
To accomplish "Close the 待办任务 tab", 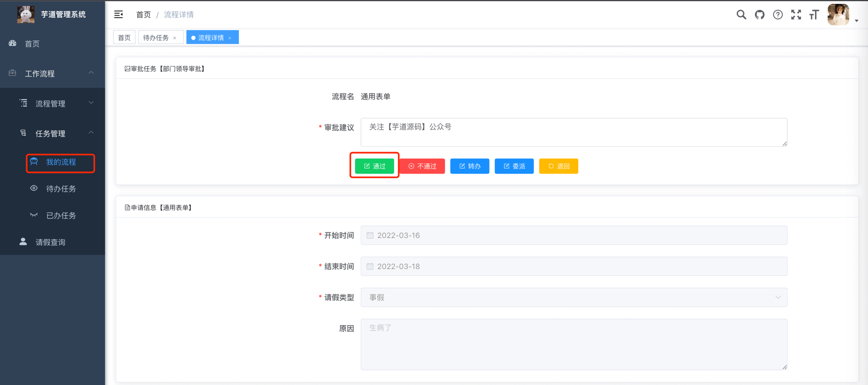I will point(175,38).
